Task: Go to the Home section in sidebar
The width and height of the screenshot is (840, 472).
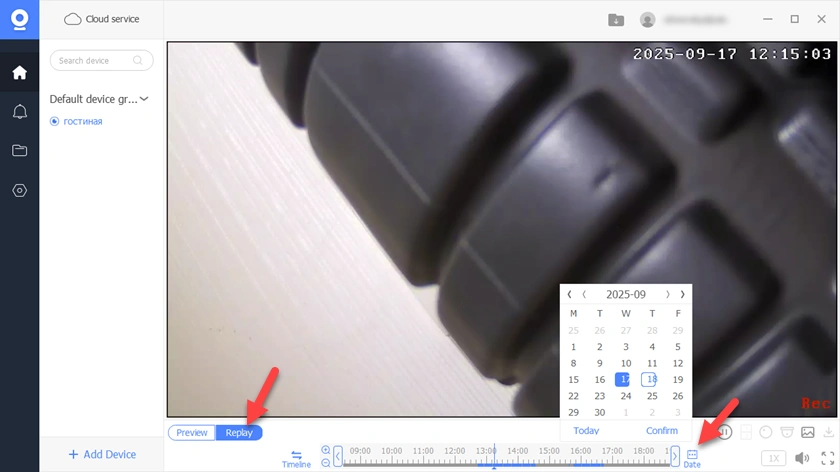Action: (x=19, y=73)
